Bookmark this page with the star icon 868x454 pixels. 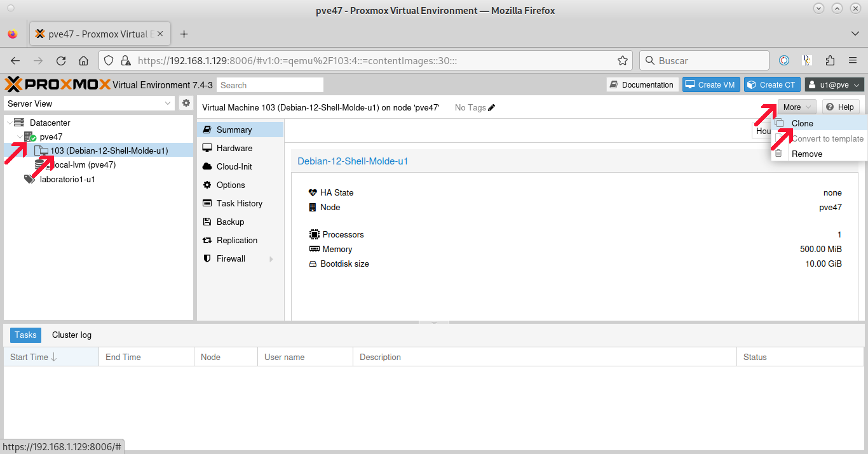623,61
